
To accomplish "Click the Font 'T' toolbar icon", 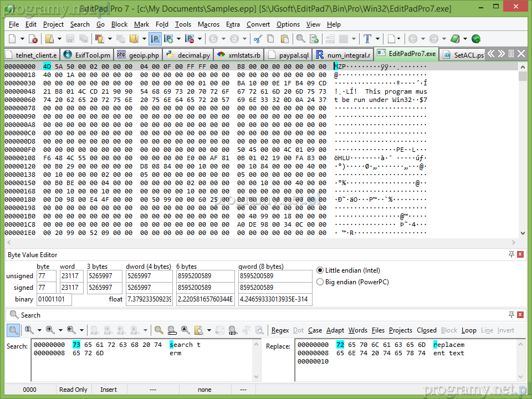I will point(367,39).
